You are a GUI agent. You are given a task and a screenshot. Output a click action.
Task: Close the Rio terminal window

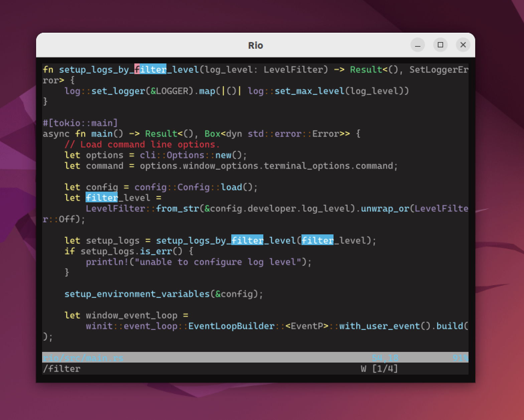click(463, 45)
